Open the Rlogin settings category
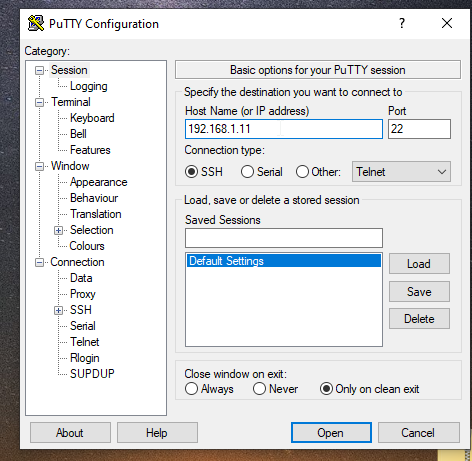 (x=85, y=358)
